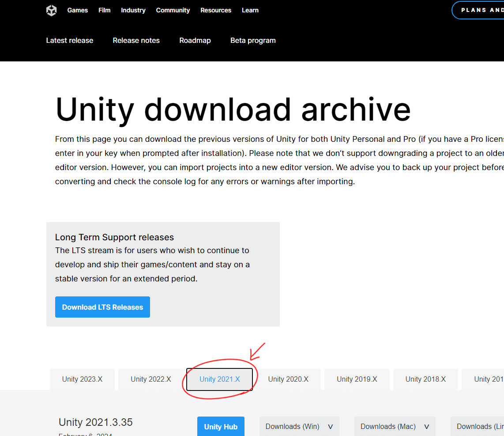The height and width of the screenshot is (436, 504).
Task: Select the Unity 2021.X tab
Action: point(219,379)
